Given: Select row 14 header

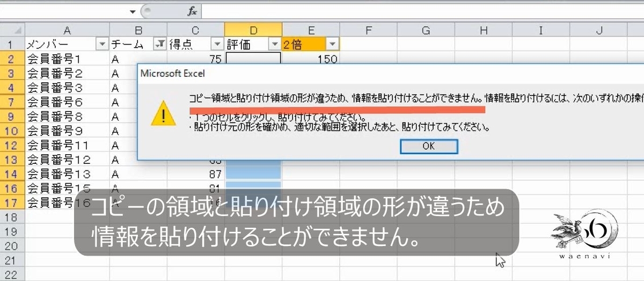Looking at the screenshot, I should [12, 174].
